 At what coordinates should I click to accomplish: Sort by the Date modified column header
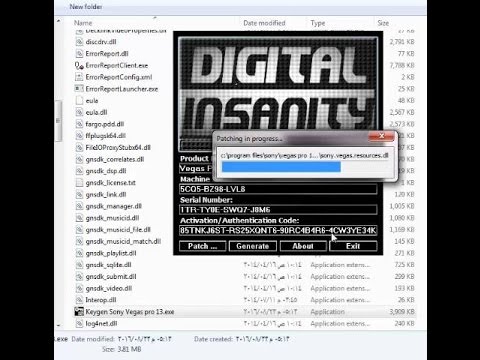point(264,23)
